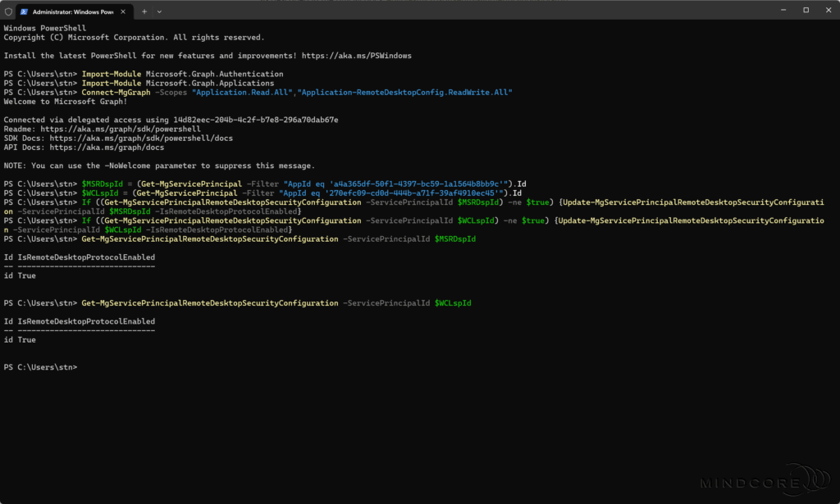Click the $WCLspId variable assignment
This screenshot has height=504, width=840.
[100, 193]
